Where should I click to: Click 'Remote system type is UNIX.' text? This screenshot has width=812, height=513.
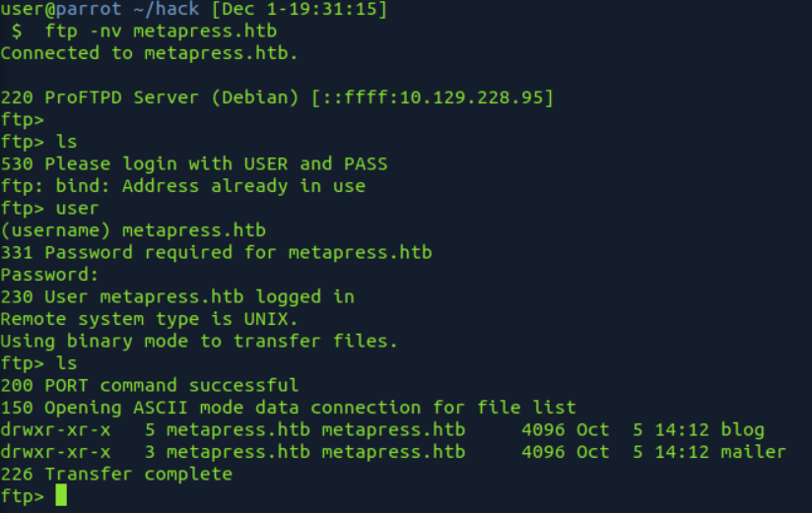149,319
